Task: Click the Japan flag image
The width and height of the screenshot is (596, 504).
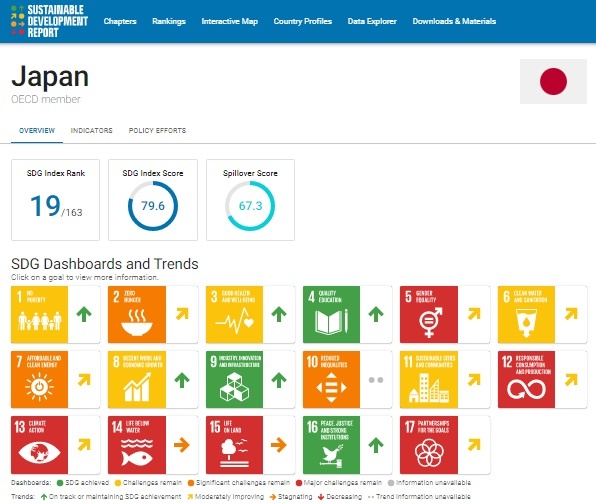Action: point(553,81)
